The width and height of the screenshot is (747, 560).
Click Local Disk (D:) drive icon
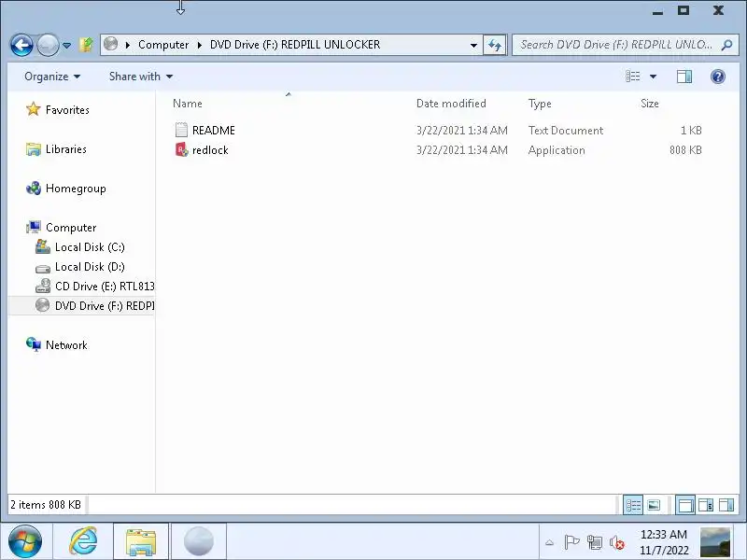42,269
